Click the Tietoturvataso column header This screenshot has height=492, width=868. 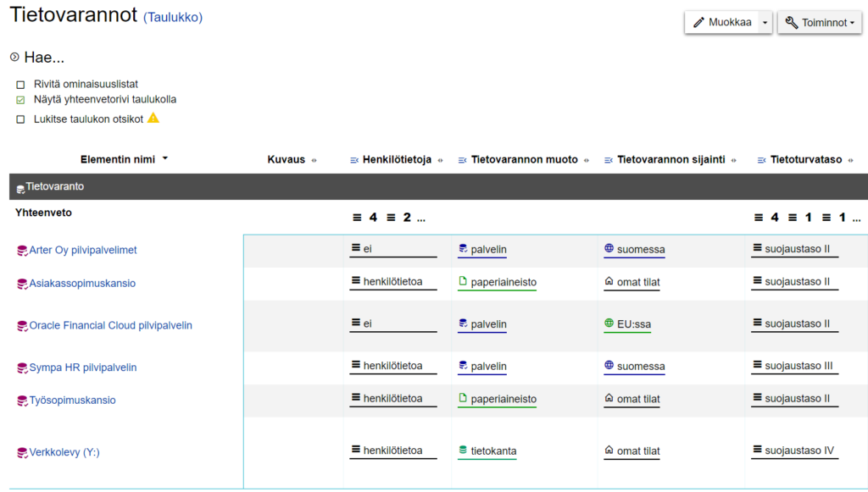(805, 160)
